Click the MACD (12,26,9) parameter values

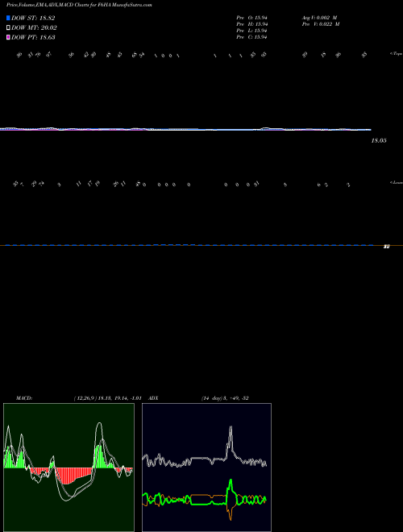107,398
